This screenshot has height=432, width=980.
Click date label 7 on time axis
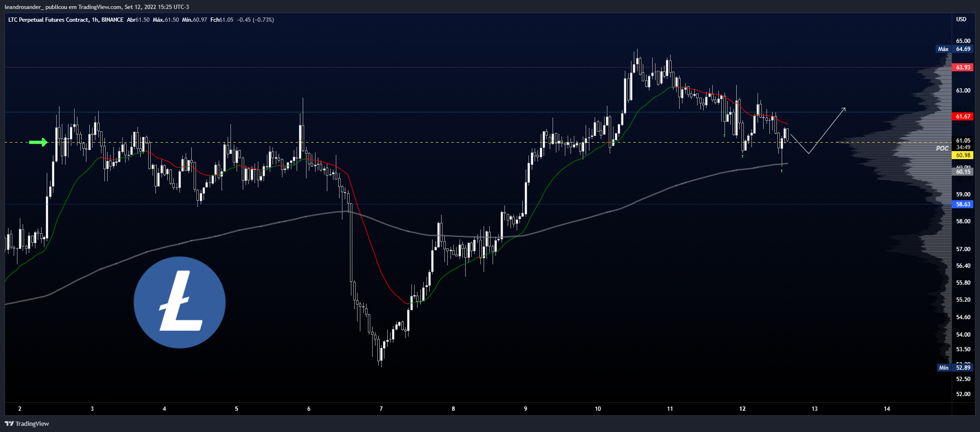[x=381, y=409]
